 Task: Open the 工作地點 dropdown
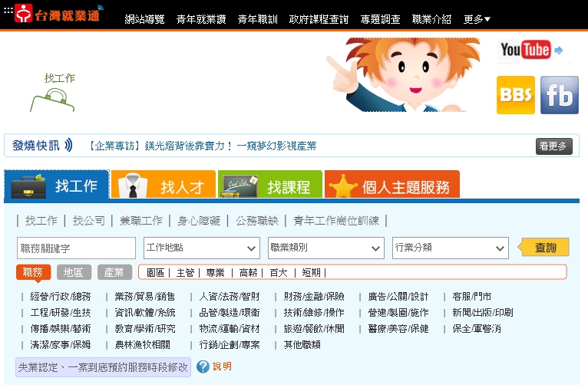[202, 248]
